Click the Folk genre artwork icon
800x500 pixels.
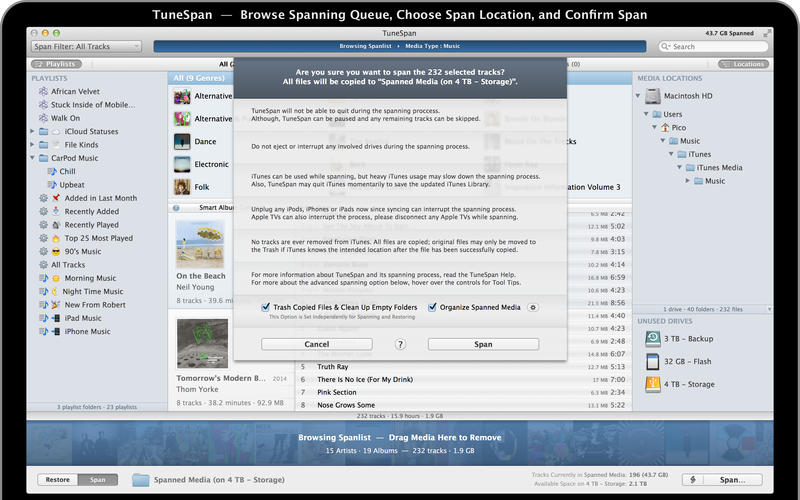click(182, 187)
